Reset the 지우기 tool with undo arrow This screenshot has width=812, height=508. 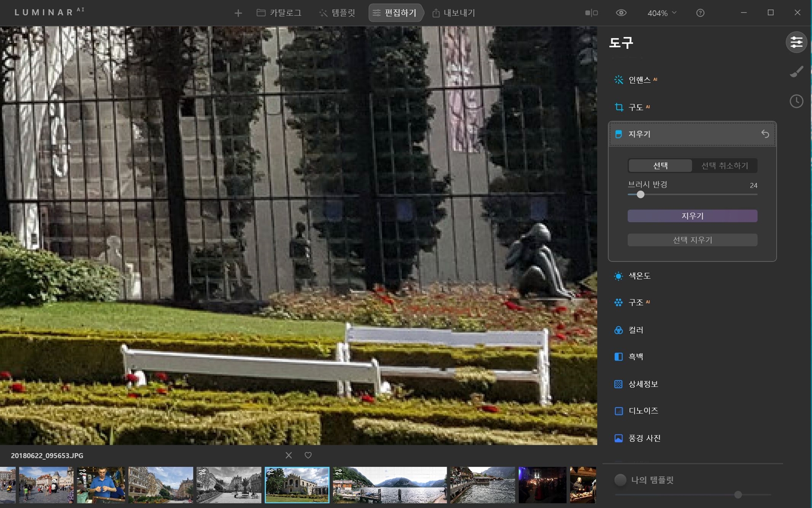[x=765, y=134]
